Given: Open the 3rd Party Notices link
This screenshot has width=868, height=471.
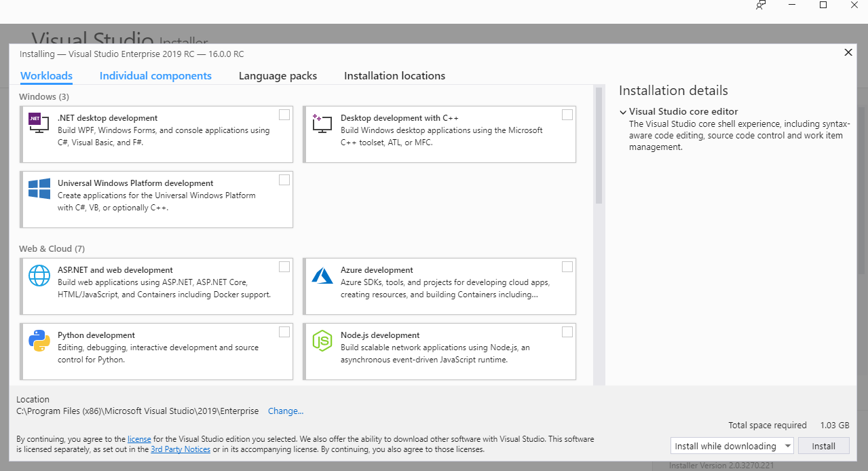Looking at the screenshot, I should [181, 449].
